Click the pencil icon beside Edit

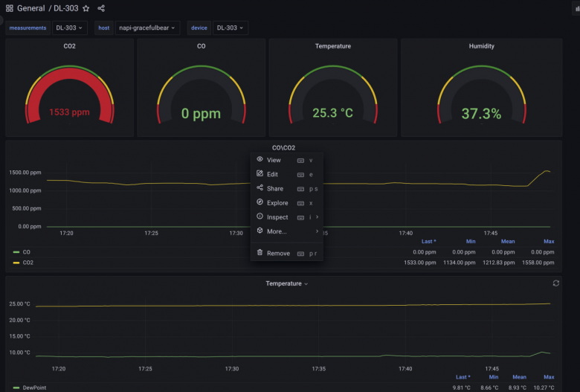point(260,173)
